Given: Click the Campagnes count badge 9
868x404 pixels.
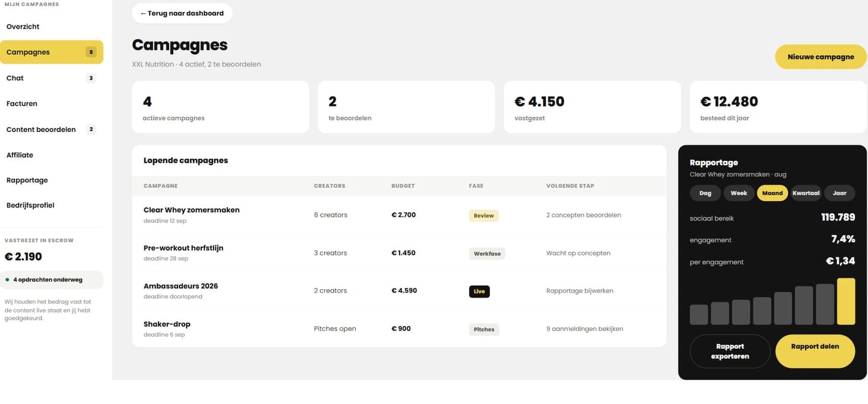Looking at the screenshot, I should point(91,52).
